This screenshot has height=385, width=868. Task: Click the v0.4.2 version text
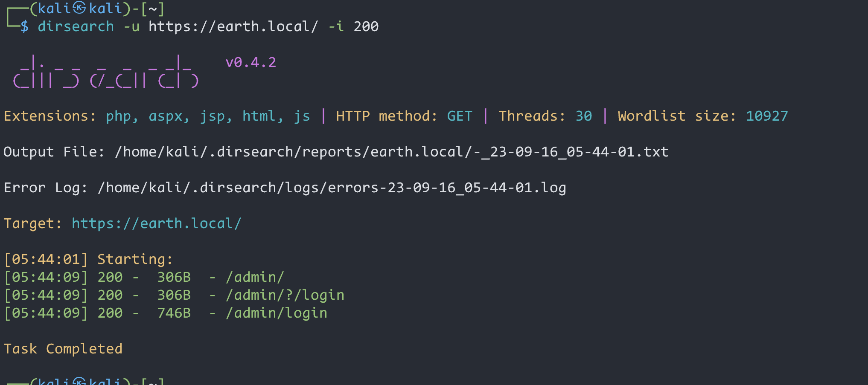(251, 62)
